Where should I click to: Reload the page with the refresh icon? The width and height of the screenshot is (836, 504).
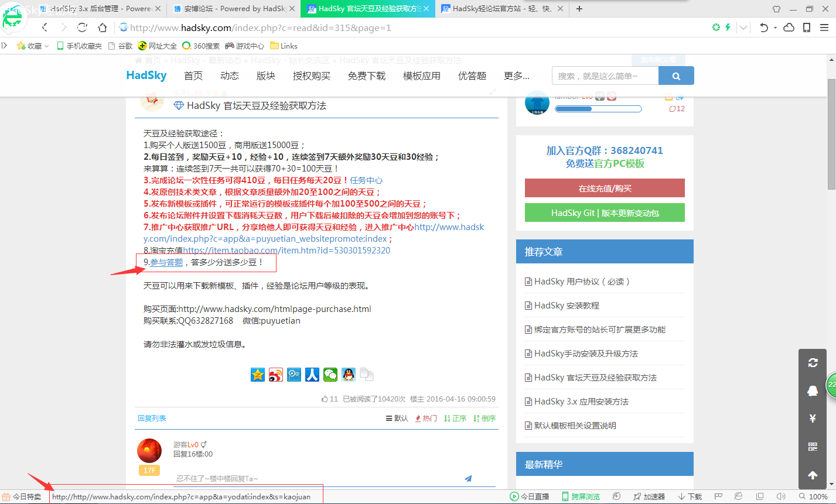click(x=82, y=28)
